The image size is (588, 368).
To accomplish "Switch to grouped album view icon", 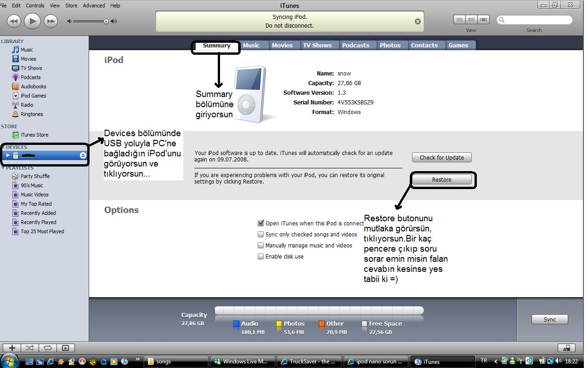I will click(471, 19).
